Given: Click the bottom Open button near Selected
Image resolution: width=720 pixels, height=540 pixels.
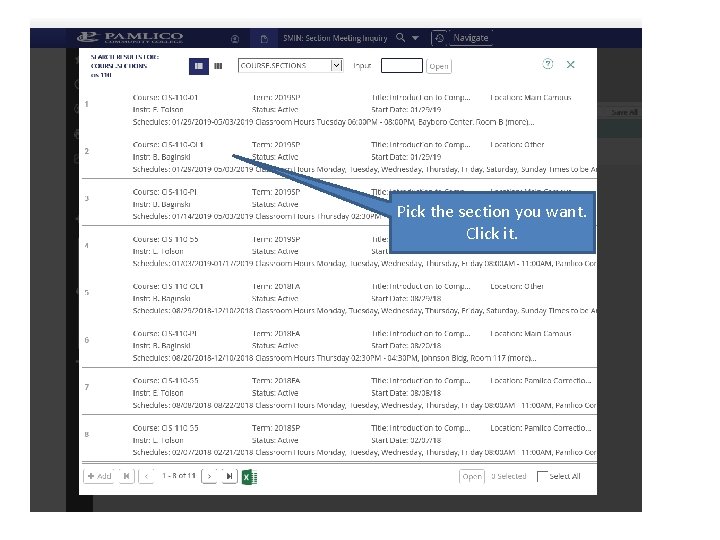Looking at the screenshot, I should pyautogui.click(x=472, y=476).
